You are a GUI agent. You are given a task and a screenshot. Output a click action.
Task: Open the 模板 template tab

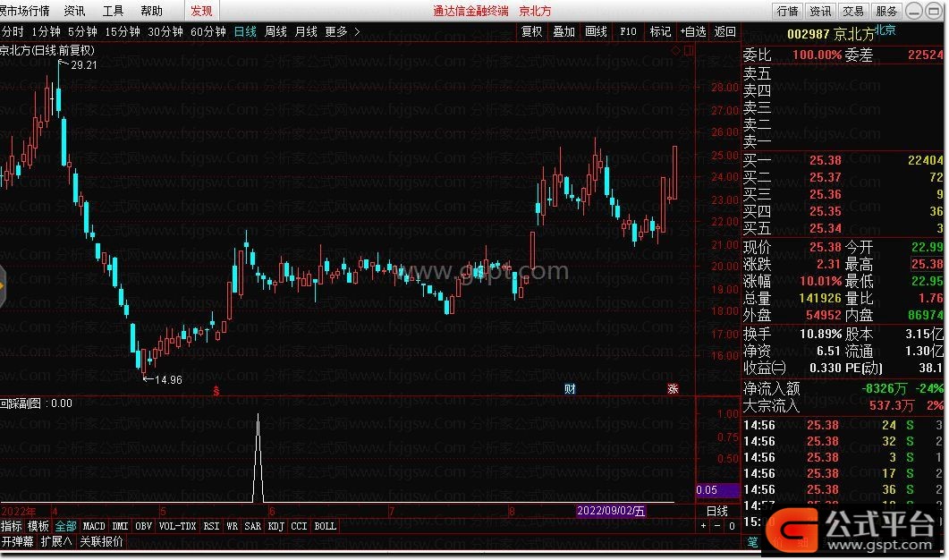pos(38,526)
